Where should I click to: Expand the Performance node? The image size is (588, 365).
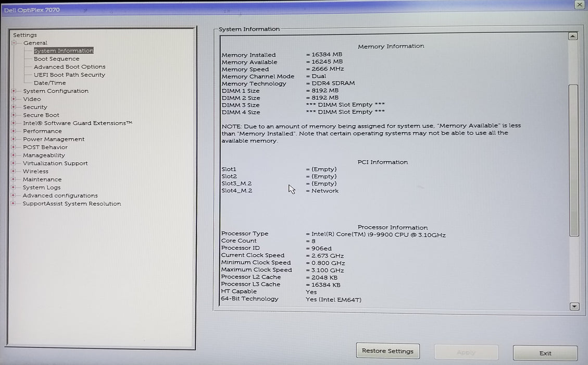tap(14, 131)
